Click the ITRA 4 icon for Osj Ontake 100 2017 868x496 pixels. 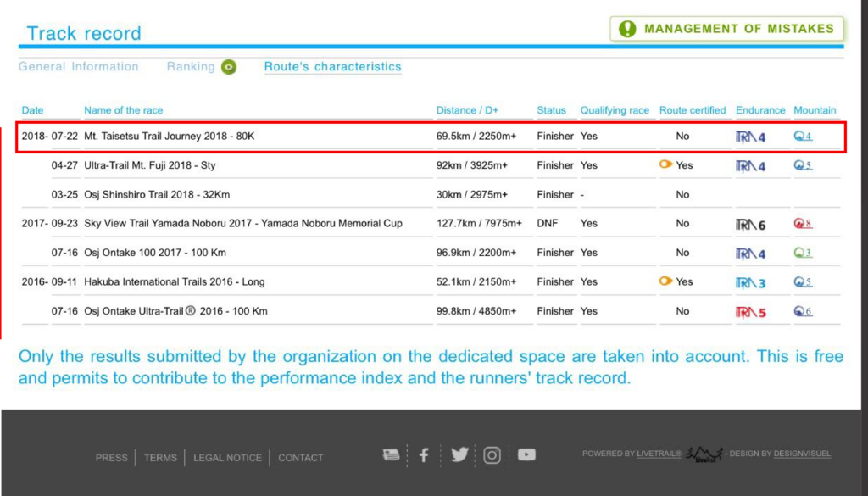coord(751,254)
